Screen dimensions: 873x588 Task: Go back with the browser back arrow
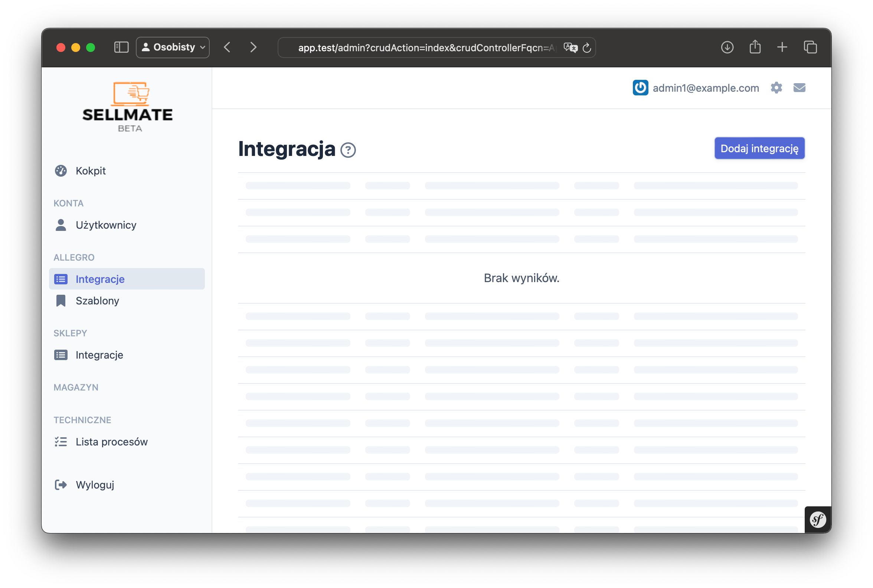(227, 47)
